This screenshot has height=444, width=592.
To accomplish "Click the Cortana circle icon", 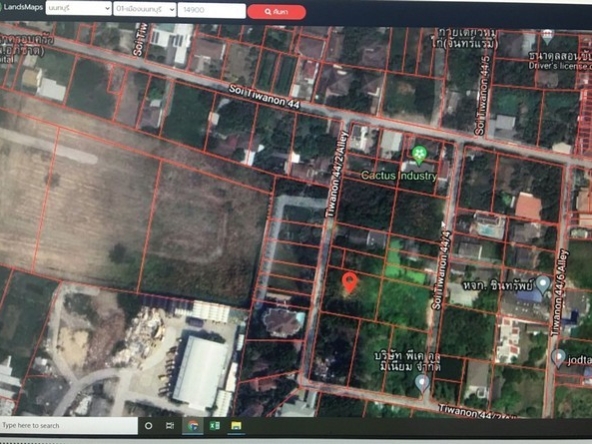I will pyautogui.click(x=148, y=426).
